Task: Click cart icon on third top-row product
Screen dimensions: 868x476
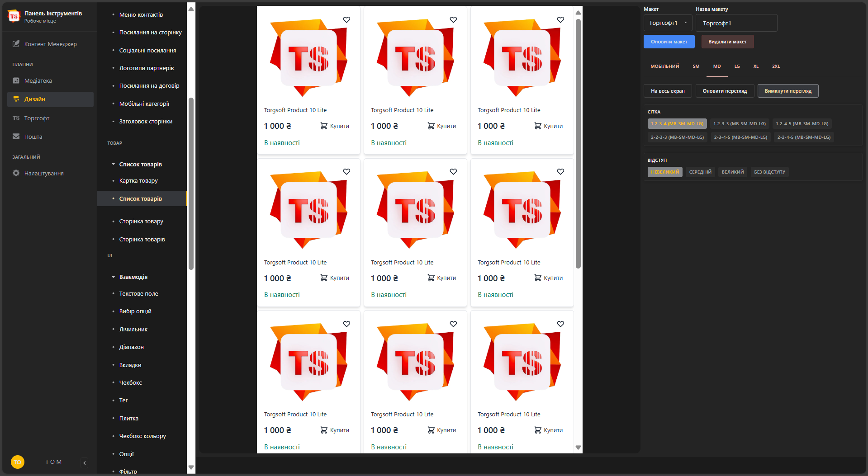Action: pos(538,126)
